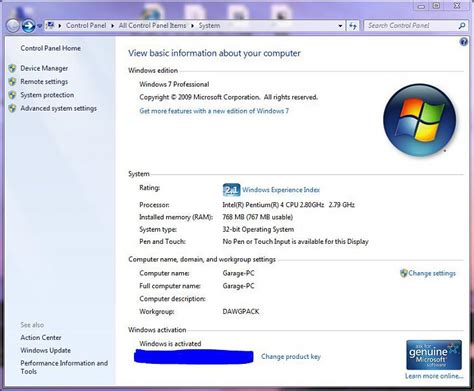Click the Back navigation arrow

tap(13, 26)
